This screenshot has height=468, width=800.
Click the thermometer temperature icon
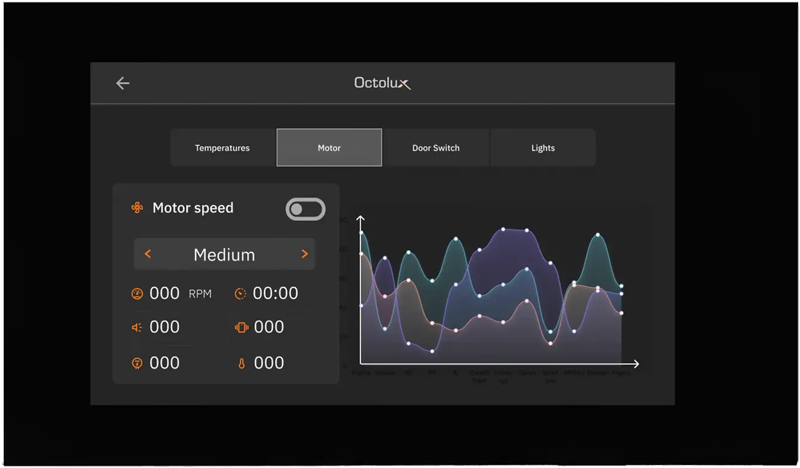click(x=240, y=363)
